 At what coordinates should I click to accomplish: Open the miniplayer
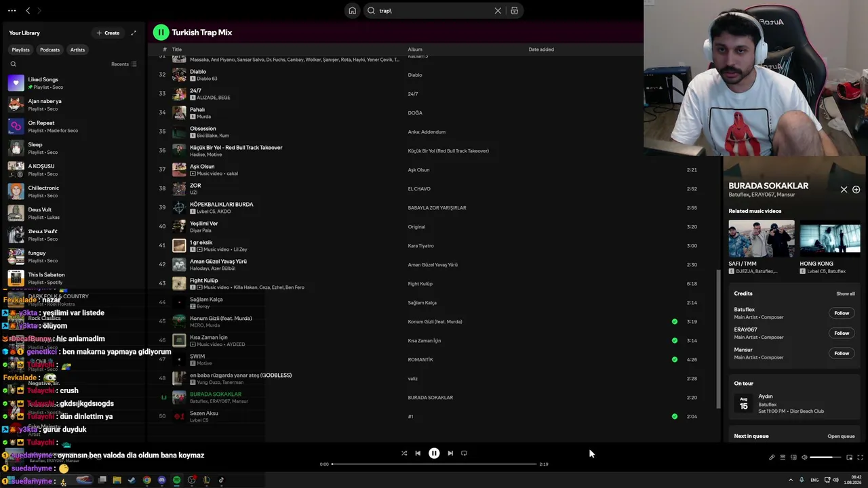click(849, 457)
